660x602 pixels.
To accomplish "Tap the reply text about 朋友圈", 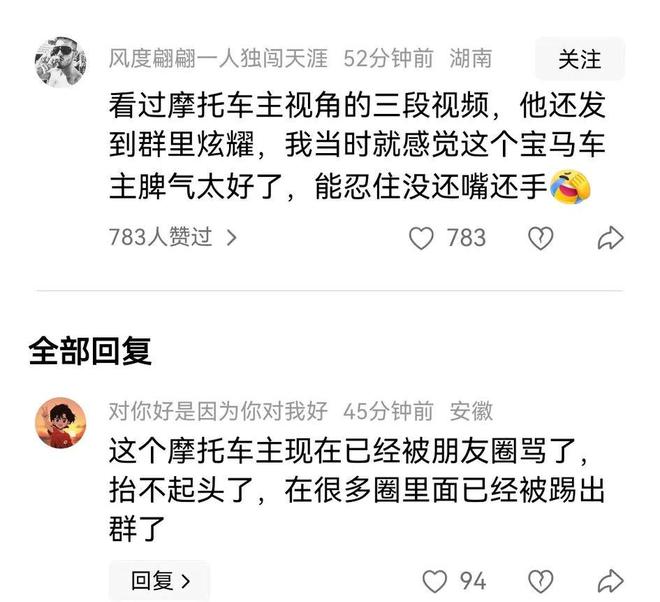I will coord(357,490).
